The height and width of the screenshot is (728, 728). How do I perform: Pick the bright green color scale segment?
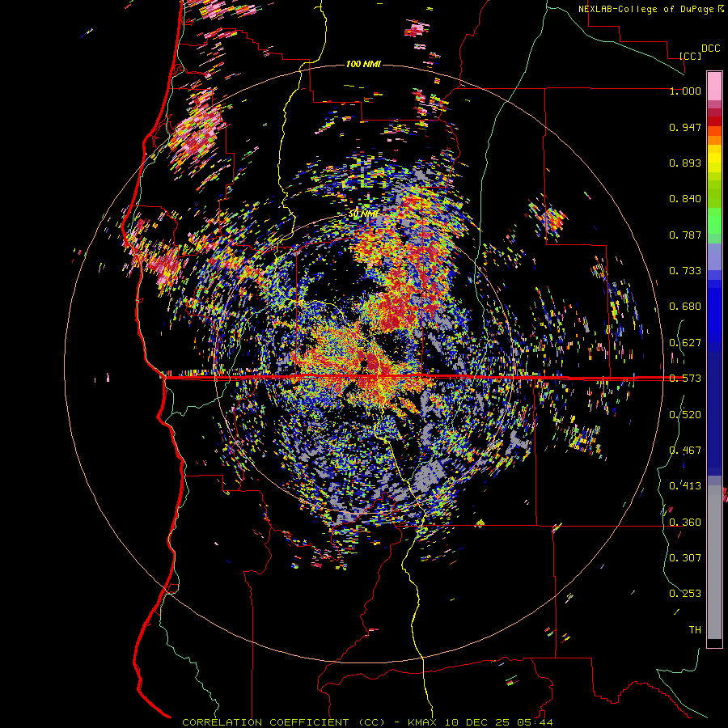pyautogui.click(x=714, y=221)
